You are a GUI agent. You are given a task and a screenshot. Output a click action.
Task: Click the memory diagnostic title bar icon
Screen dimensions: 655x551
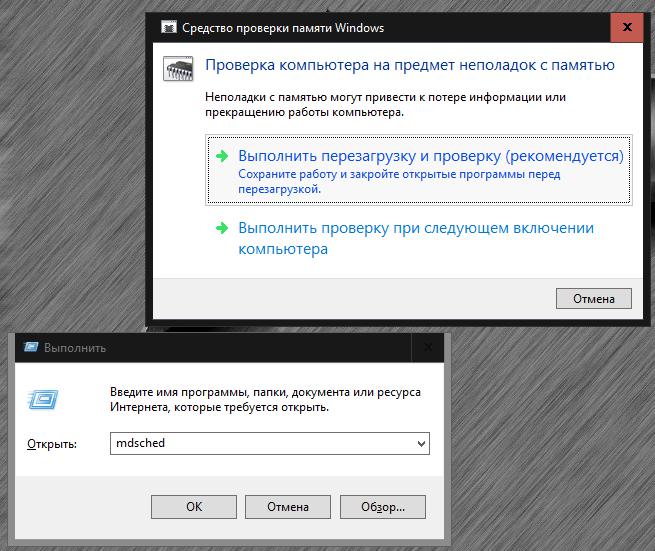pos(169,28)
